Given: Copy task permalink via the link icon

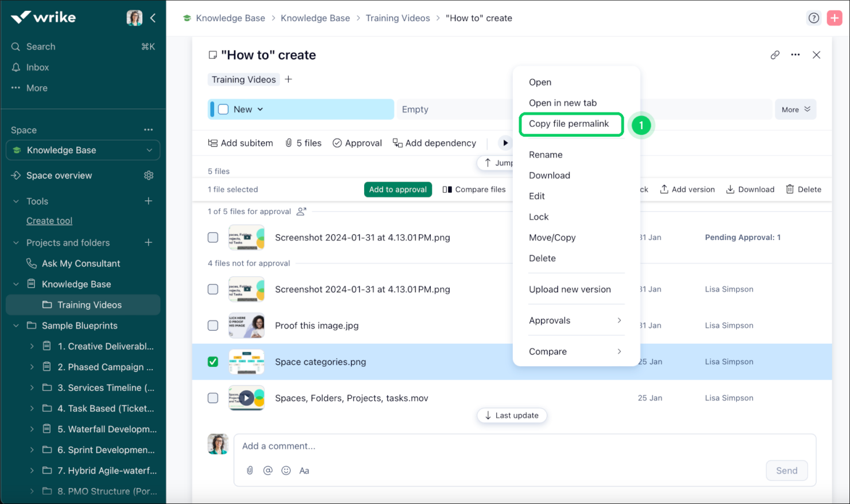Looking at the screenshot, I should pyautogui.click(x=775, y=55).
